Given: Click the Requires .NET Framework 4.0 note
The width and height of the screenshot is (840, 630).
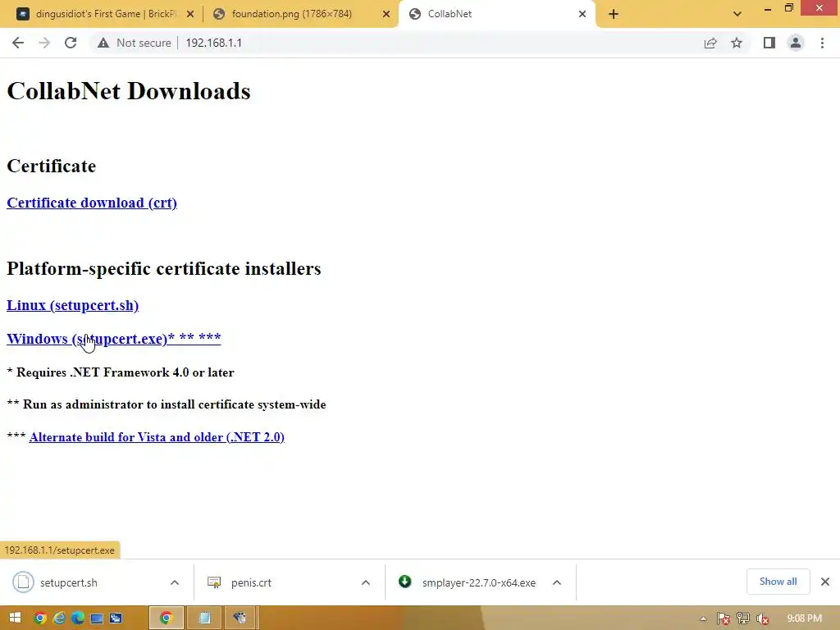Looking at the screenshot, I should 121,372.
